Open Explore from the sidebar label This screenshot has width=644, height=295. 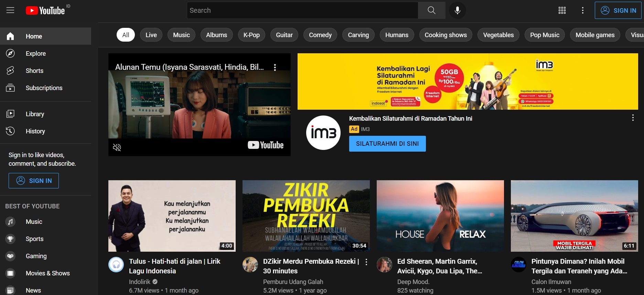pos(36,53)
